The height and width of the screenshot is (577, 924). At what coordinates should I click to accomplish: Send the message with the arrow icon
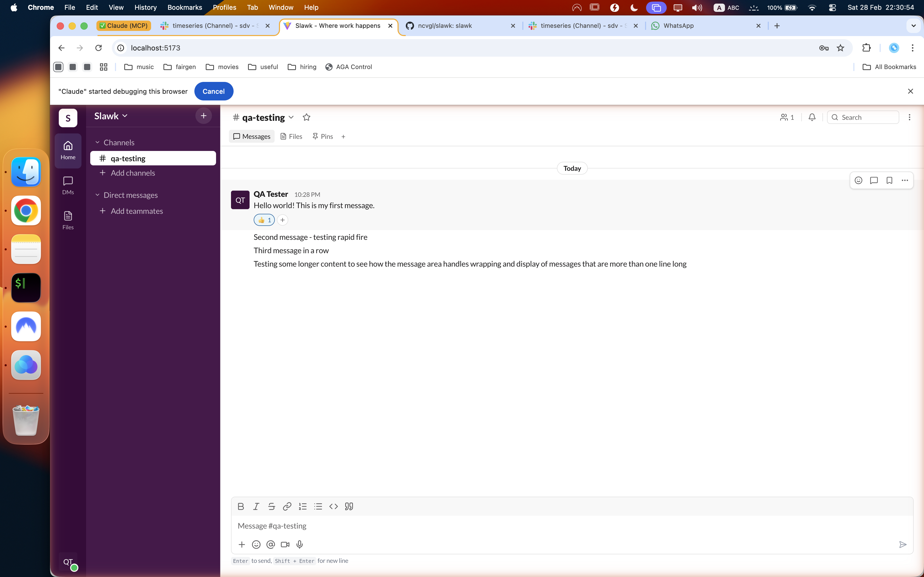(x=903, y=544)
